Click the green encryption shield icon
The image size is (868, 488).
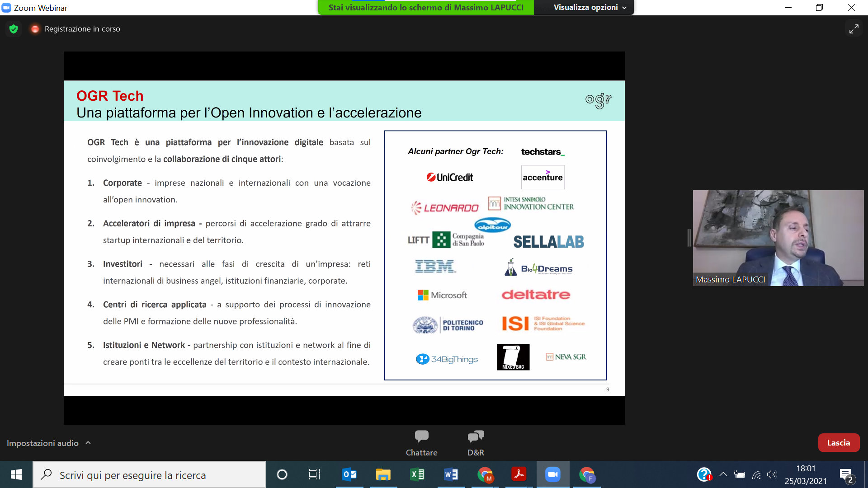point(14,29)
